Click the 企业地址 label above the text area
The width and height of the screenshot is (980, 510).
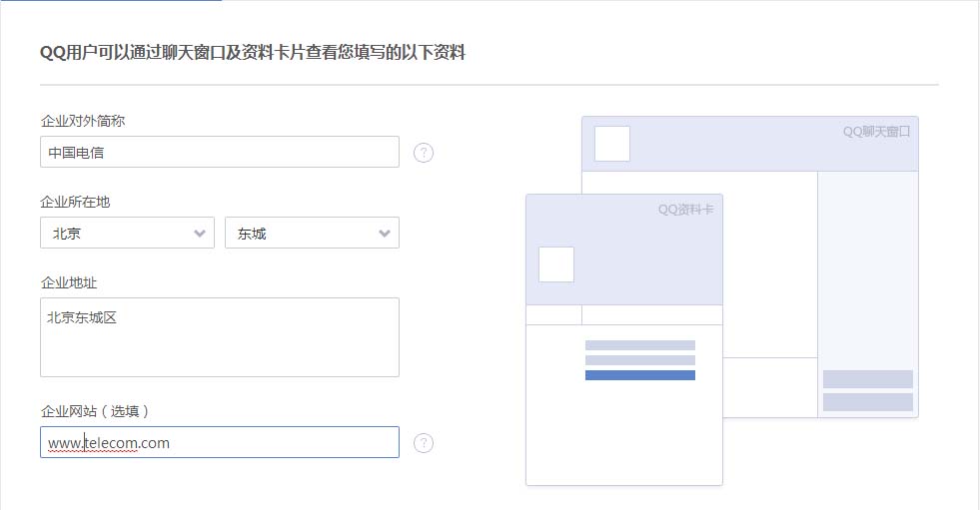(69, 282)
